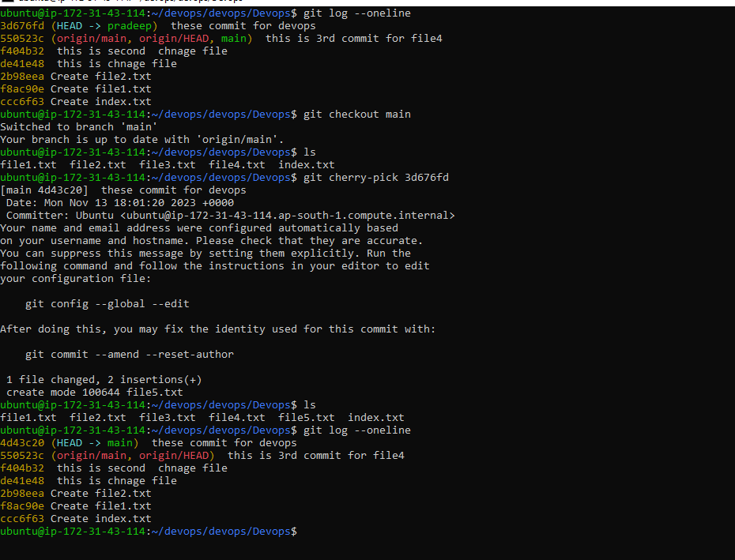Click the 'git cherry-pick 3d676fd' command text
Screen dimensions: 735x560
[376, 178]
